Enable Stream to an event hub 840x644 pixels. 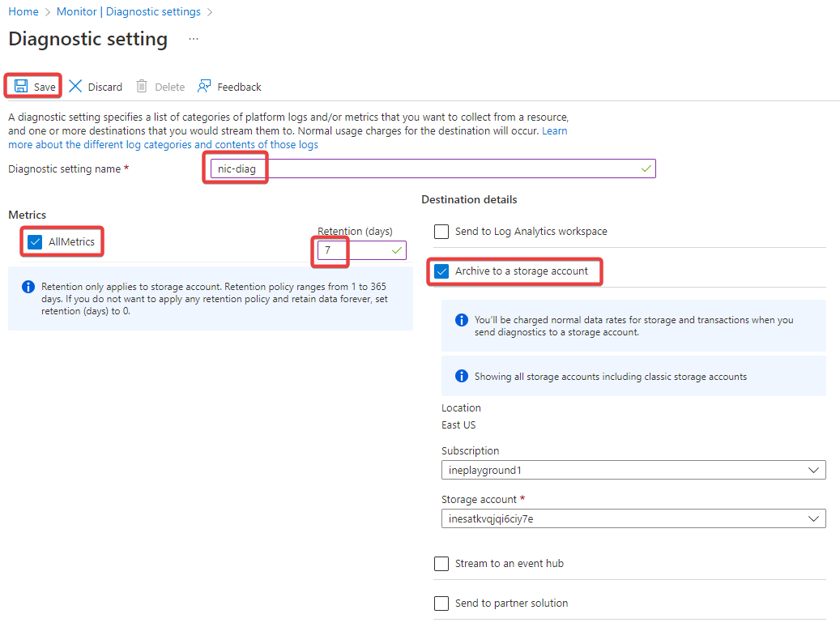click(441, 564)
